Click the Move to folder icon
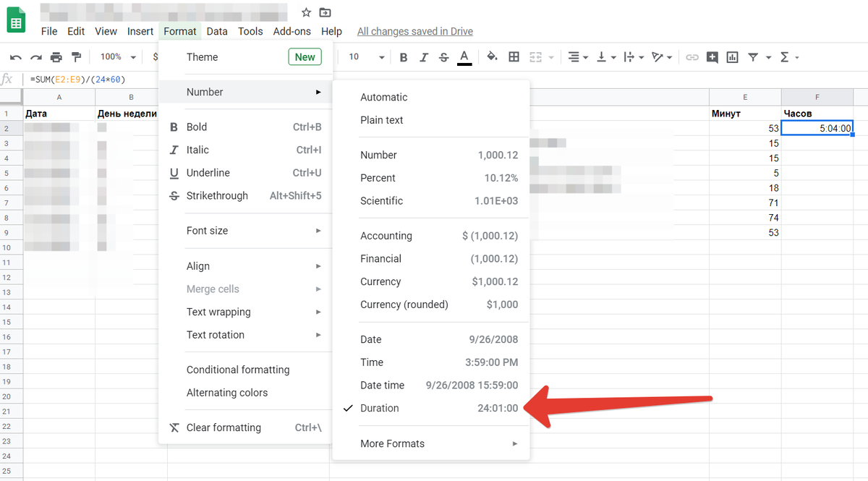Image resolution: width=868 pixels, height=481 pixels. (x=325, y=12)
